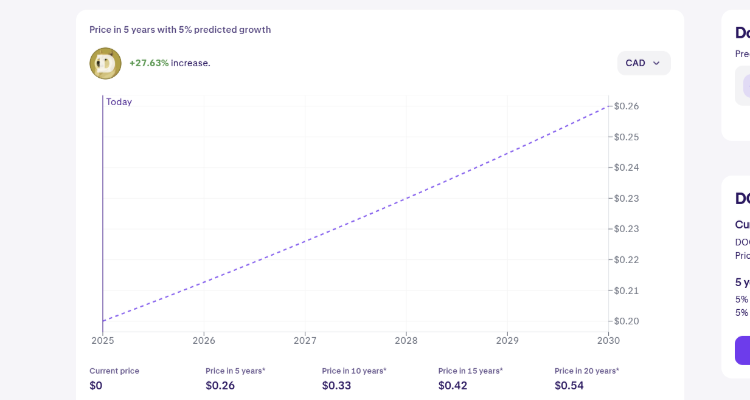Click the $0.20 y-axis price label
Image resolution: width=750 pixels, height=400 pixels.
(627, 321)
